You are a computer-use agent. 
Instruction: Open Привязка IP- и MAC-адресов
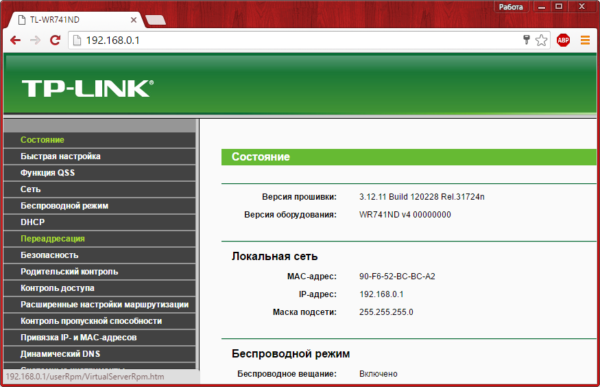pyautogui.click(x=99, y=337)
